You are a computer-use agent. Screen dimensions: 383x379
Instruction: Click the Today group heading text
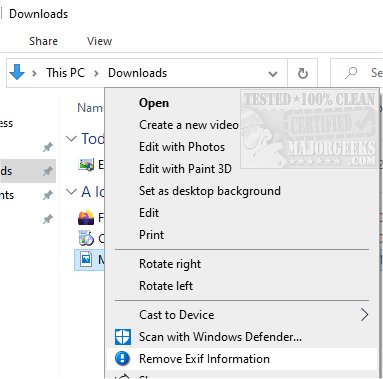(x=93, y=138)
